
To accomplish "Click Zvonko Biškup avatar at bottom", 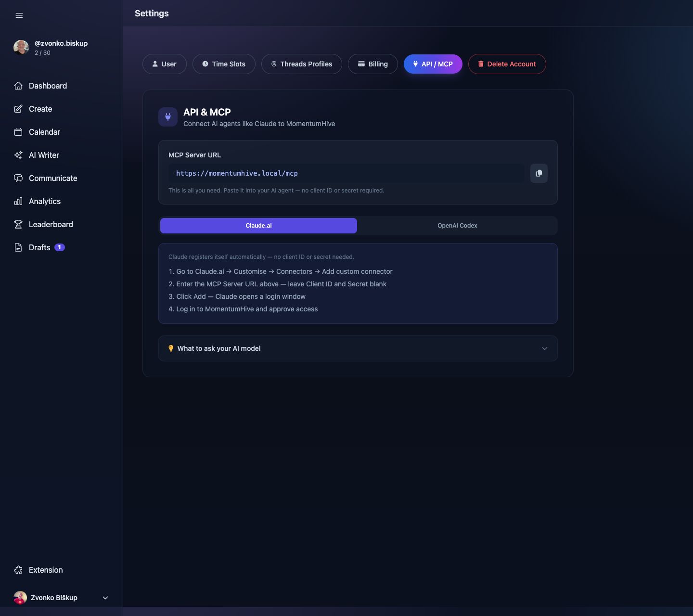I will 20,598.
